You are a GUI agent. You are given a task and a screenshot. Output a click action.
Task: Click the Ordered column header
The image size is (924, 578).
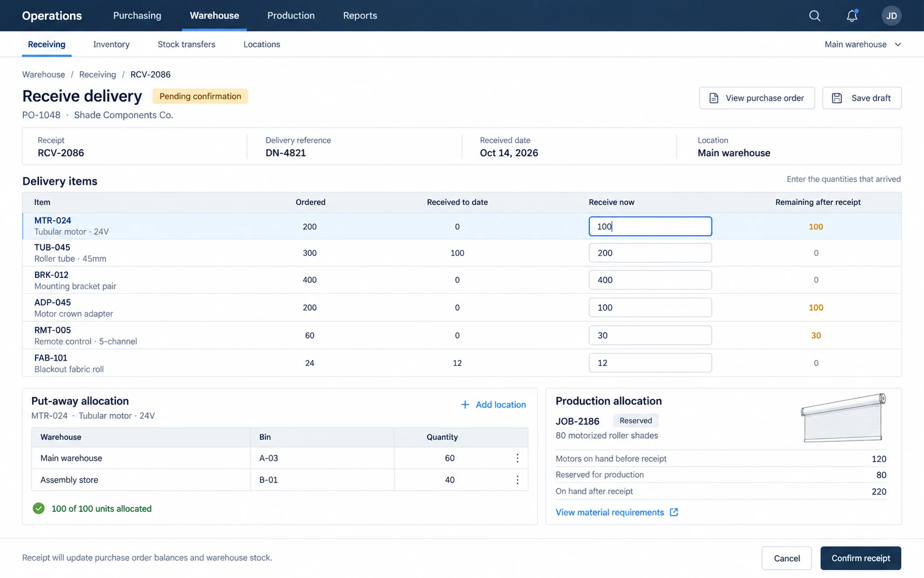311,202
